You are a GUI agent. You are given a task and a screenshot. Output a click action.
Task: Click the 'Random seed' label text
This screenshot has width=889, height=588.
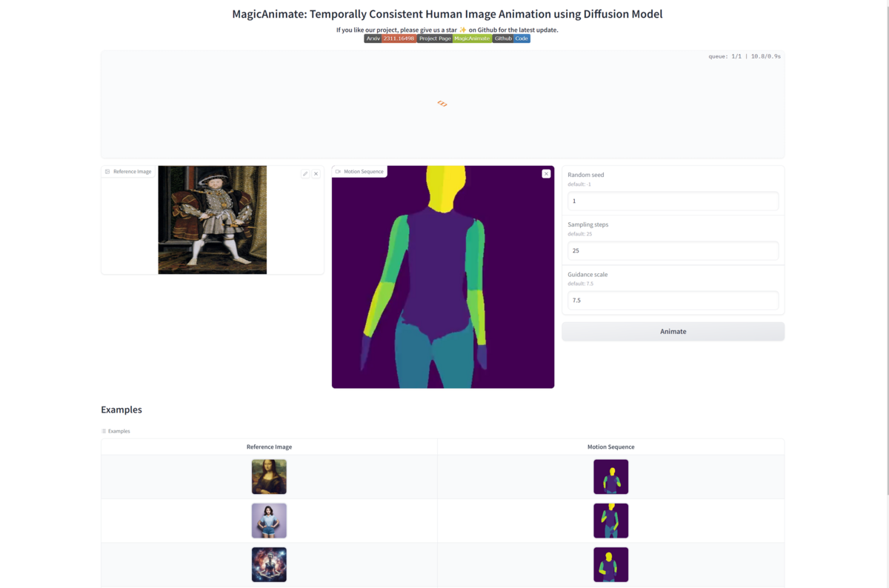(586, 175)
